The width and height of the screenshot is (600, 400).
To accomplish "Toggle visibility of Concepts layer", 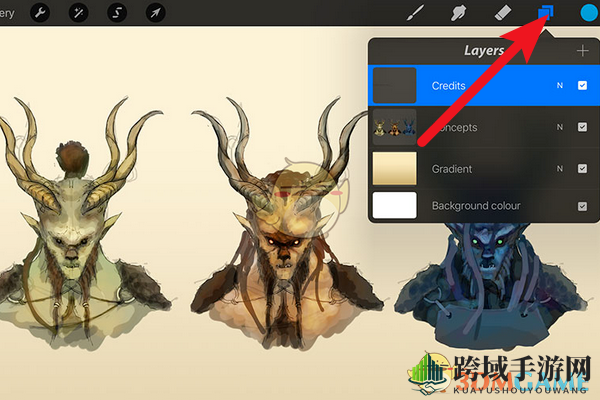I will coord(582,127).
